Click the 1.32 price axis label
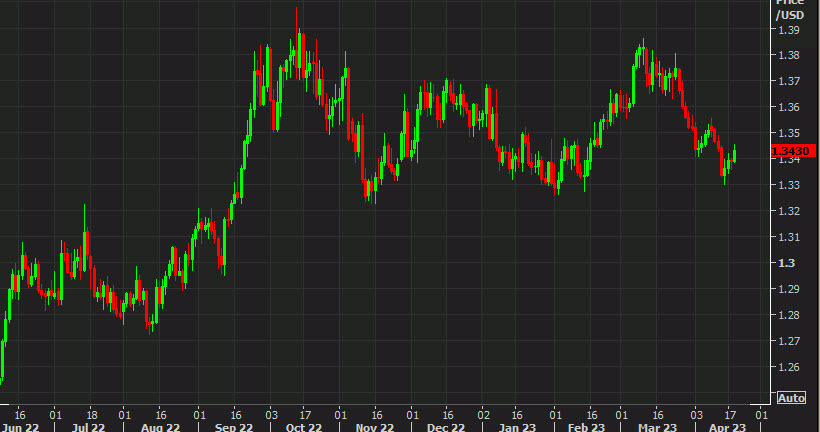This screenshot has height=432, width=820. tap(789, 211)
